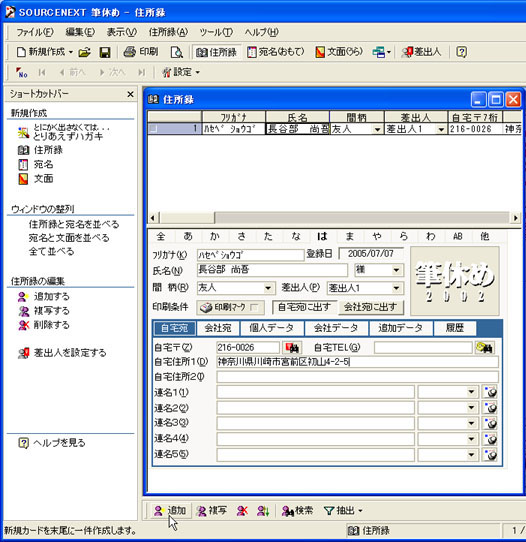
Task: Click the 連名1 entry helper icon
Action: point(490,392)
